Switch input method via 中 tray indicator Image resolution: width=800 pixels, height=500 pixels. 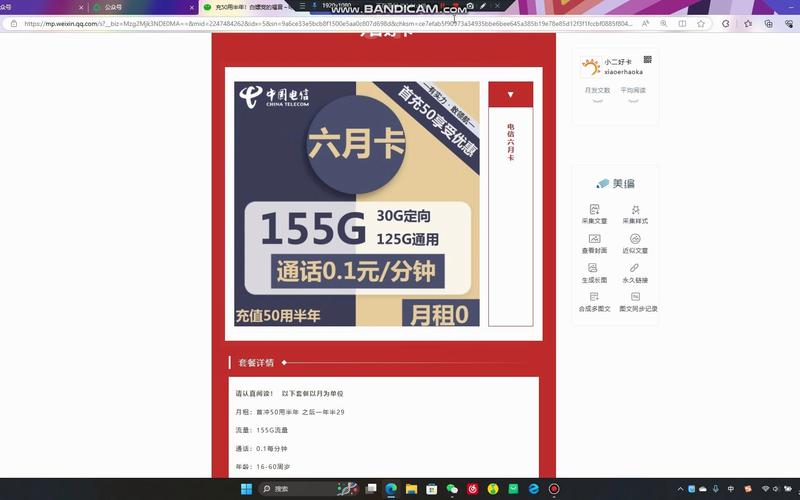point(731,489)
